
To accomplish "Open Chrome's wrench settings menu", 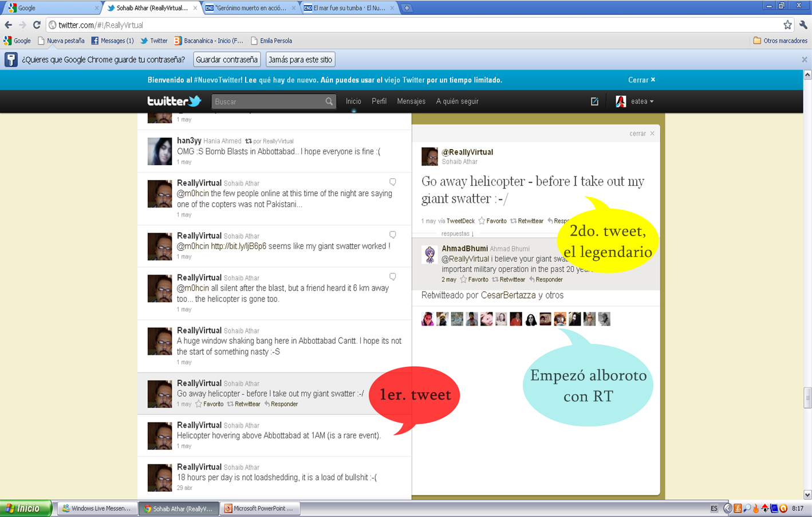I will 803,25.
